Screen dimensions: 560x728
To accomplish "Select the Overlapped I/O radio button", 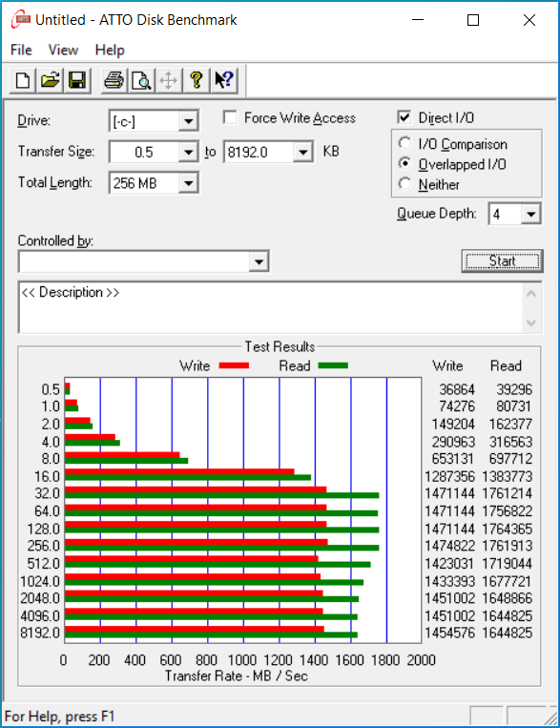I will click(404, 164).
